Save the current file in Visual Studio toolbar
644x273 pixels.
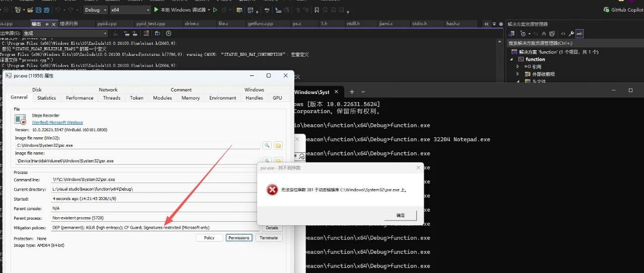point(39,10)
